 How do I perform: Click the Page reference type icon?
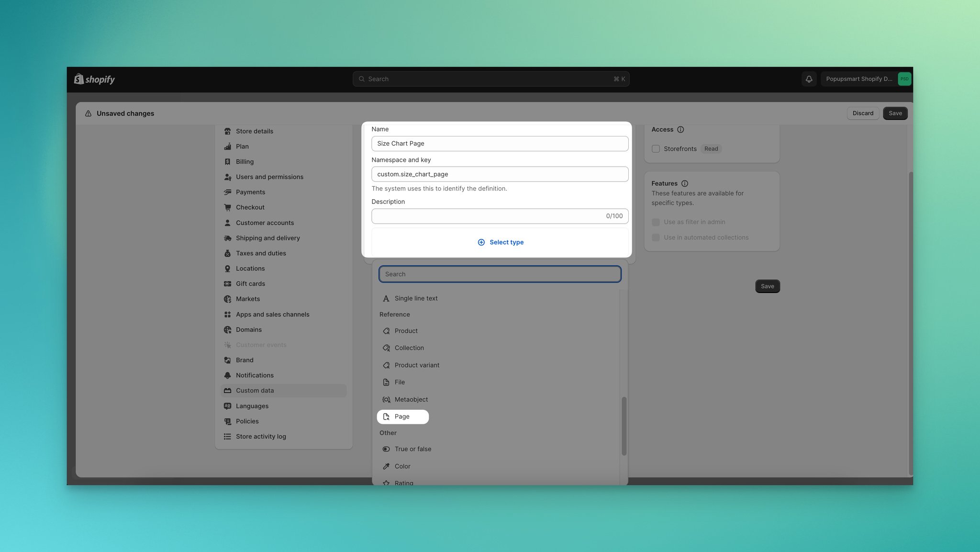(386, 417)
